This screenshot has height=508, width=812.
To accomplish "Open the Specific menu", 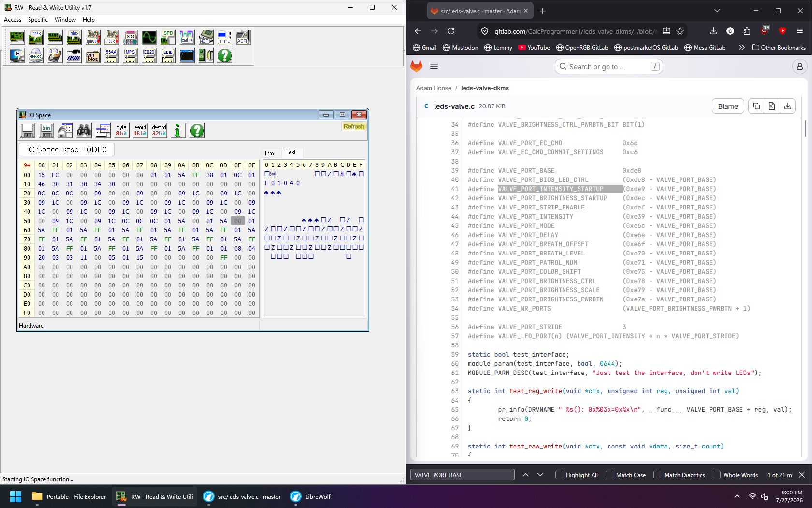I will (38, 20).
